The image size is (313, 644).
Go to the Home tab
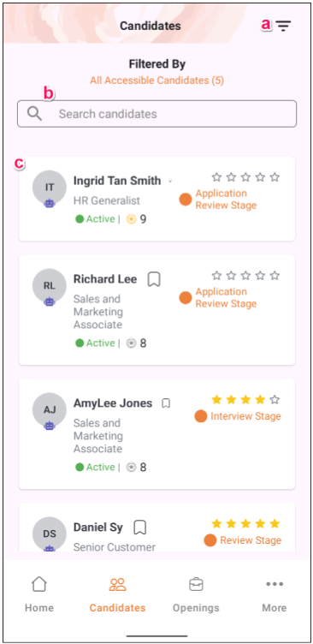point(39,593)
